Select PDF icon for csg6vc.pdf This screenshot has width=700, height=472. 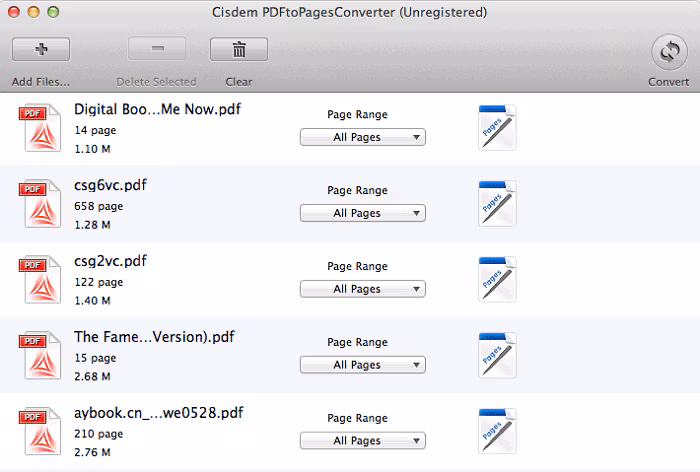[40, 204]
